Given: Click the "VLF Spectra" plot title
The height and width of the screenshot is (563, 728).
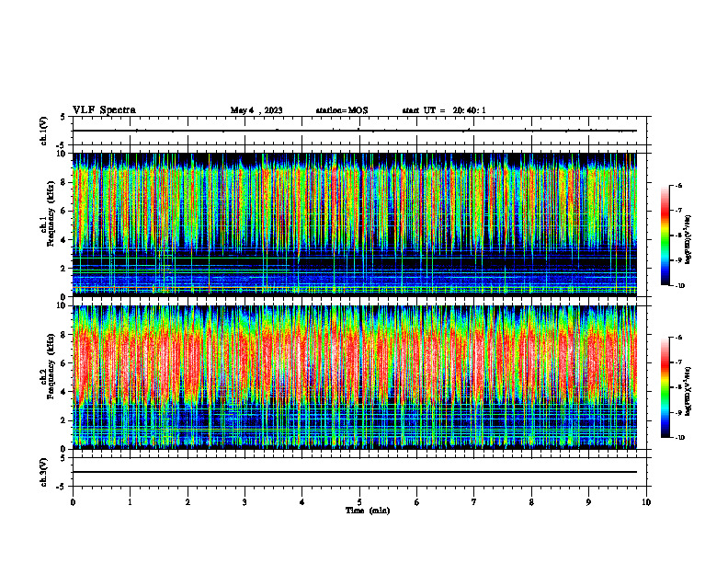Looking at the screenshot, I should (x=104, y=110).
